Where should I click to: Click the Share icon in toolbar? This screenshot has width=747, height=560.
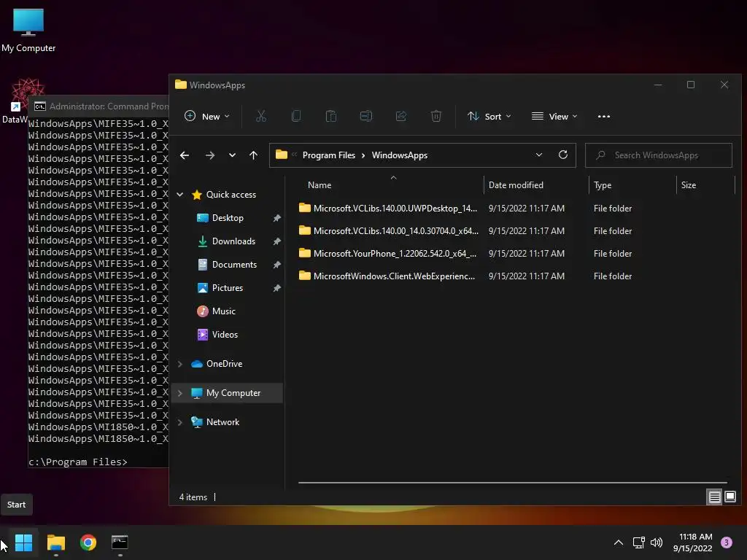[x=401, y=116]
